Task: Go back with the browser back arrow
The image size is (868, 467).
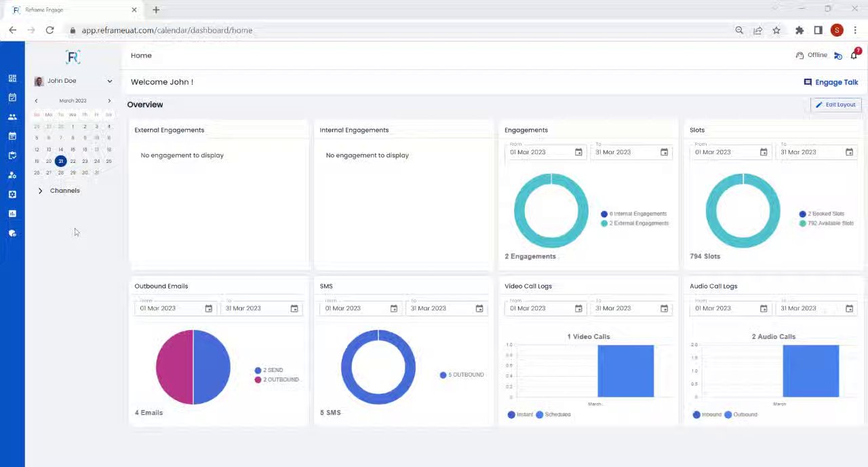Action: click(13, 30)
